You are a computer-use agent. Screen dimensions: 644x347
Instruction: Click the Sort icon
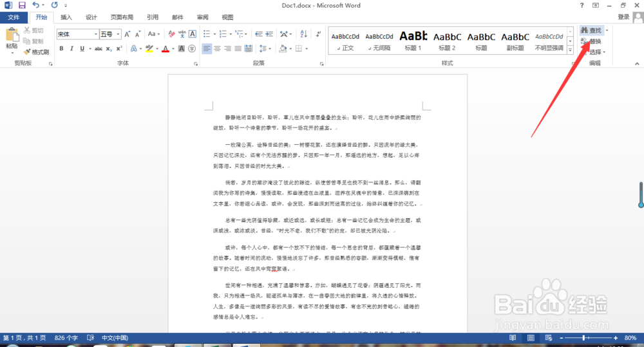tap(303, 34)
